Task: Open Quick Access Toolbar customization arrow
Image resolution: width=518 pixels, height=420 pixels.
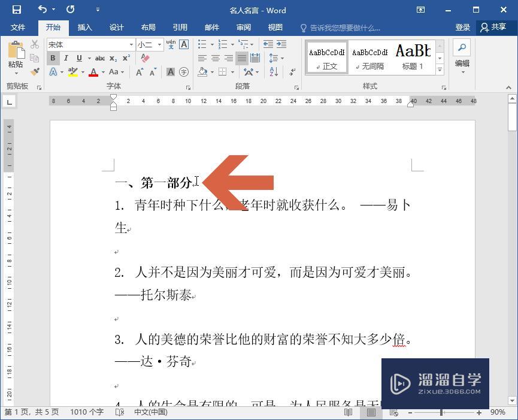Action: tap(98, 10)
